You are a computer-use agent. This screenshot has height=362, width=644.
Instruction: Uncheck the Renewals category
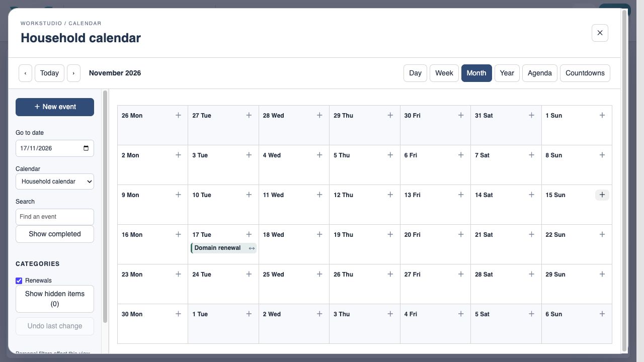19,281
